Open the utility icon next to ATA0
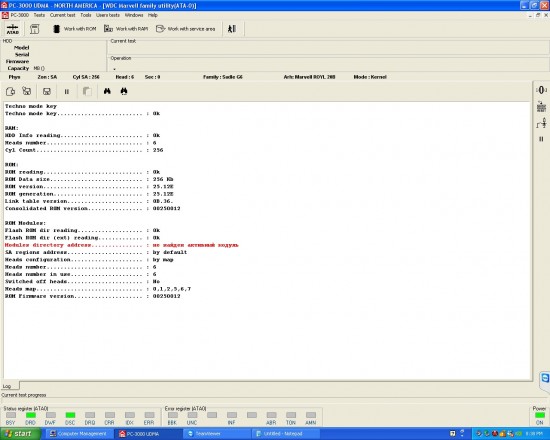 pos(34,29)
